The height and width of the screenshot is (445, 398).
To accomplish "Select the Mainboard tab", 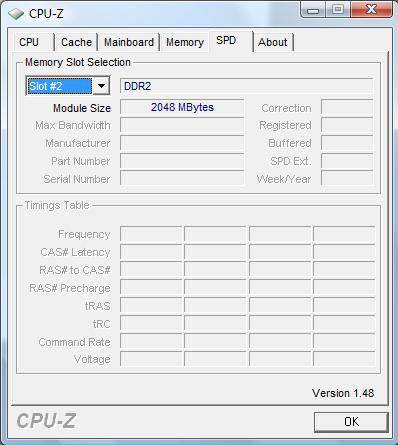I will point(129,42).
